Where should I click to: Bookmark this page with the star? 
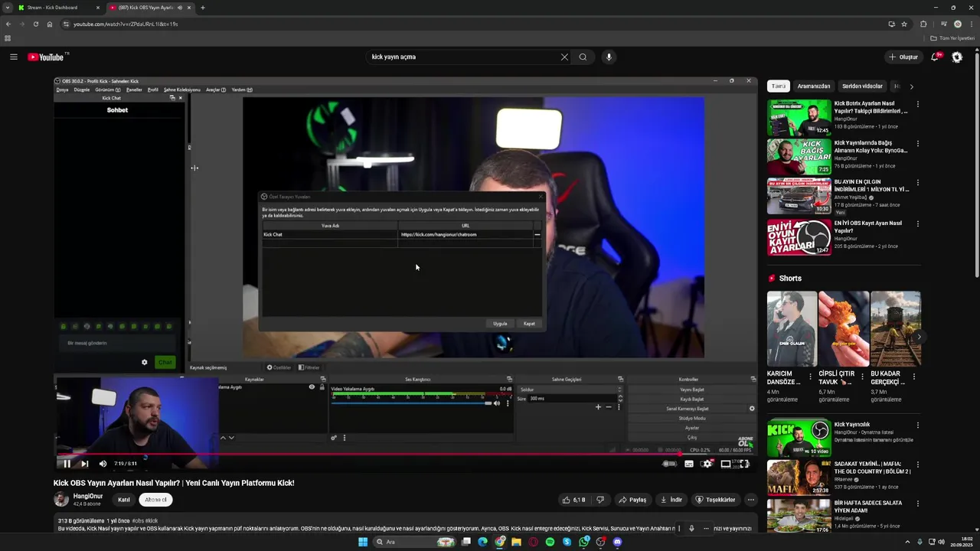(x=904, y=24)
